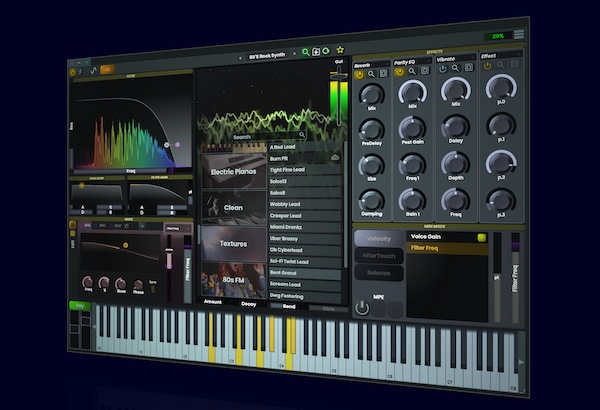Click the Parity EQ expand square icon
Screen dimensions: 600x410
click(x=425, y=70)
